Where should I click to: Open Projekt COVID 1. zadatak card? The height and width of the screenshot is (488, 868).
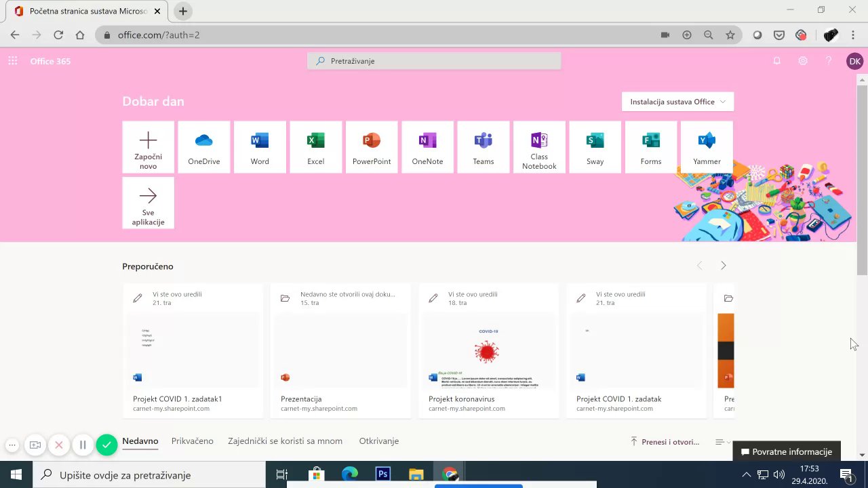[637, 351]
